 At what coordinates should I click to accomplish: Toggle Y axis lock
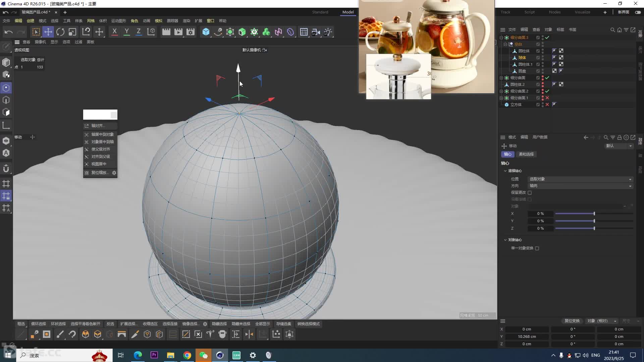click(x=126, y=32)
